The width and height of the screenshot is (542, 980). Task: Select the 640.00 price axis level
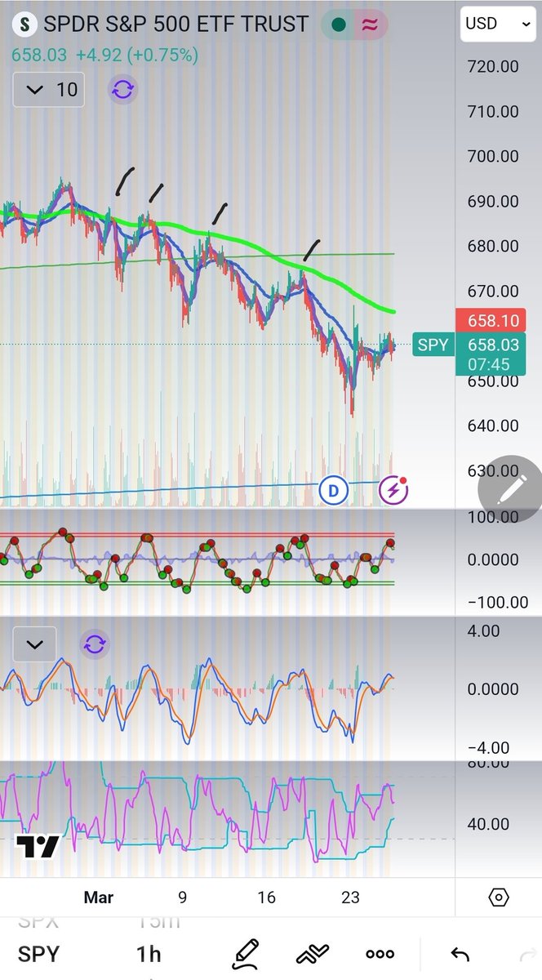tap(492, 425)
